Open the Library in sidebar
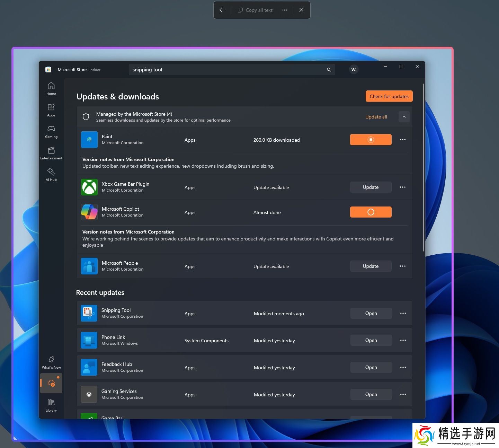This screenshot has height=448, width=499. (x=51, y=405)
